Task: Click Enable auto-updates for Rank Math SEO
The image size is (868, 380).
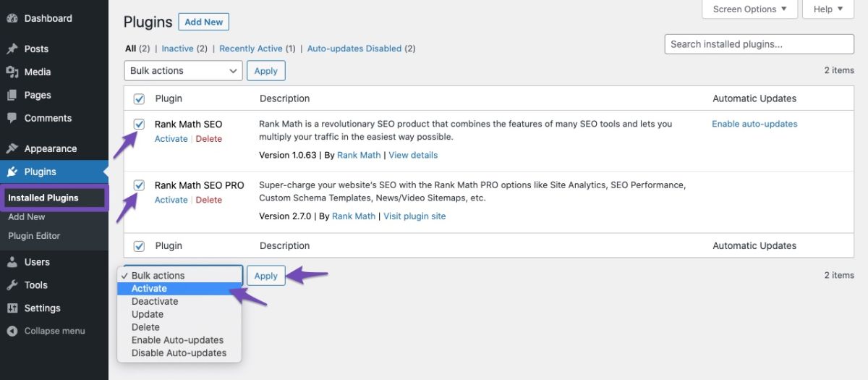Action: click(754, 124)
